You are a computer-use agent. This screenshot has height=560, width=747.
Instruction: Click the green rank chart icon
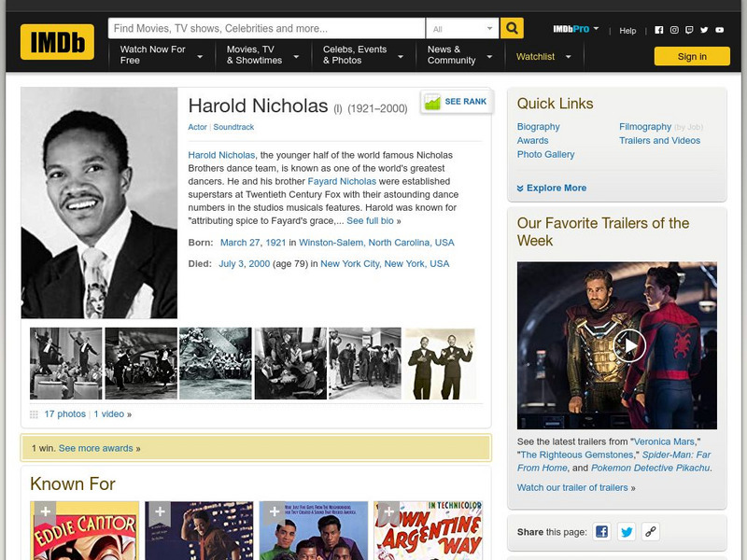click(x=432, y=102)
